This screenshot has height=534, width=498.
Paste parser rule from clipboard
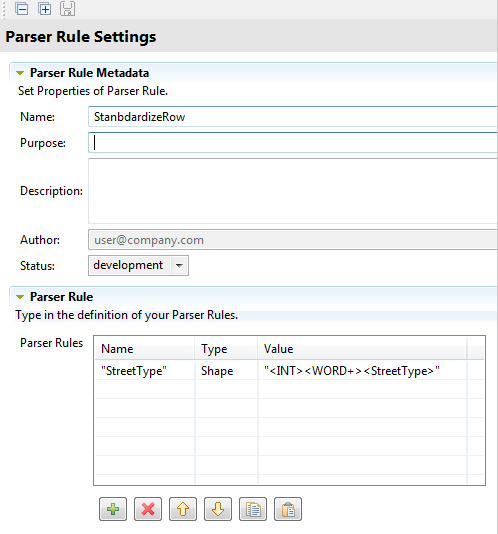[288, 509]
